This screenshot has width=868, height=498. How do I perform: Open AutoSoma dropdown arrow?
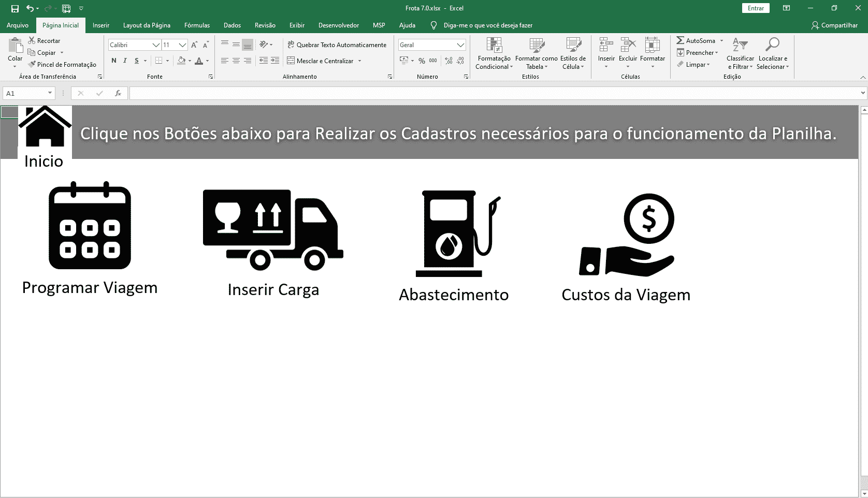coord(721,40)
